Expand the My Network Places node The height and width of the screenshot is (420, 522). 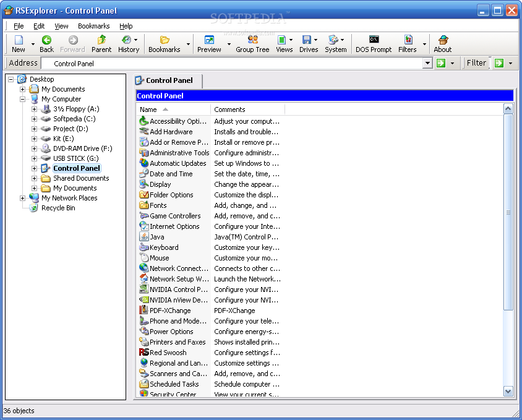[x=22, y=198]
